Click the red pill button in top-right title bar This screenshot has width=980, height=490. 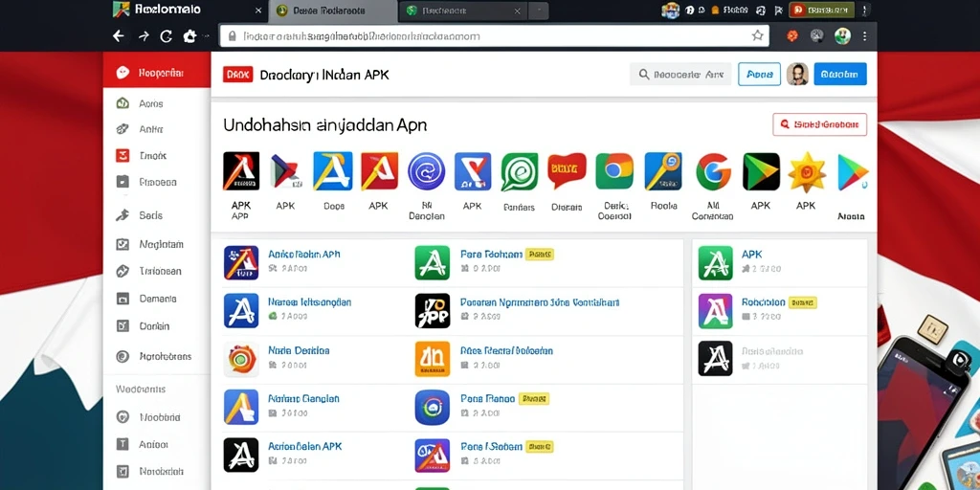pos(821,10)
